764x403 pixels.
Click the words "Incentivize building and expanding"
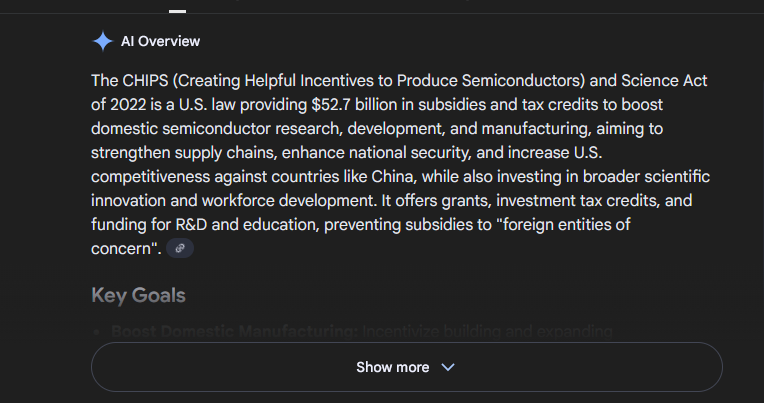tap(487, 331)
